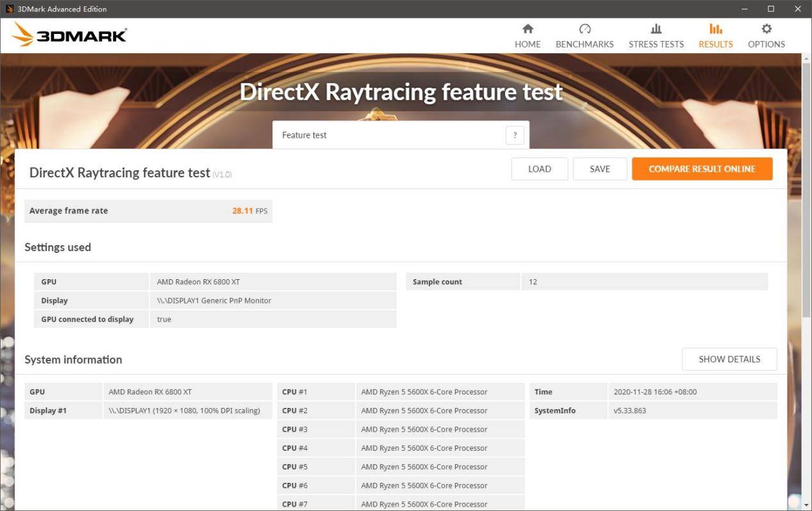The image size is (812, 511).
Task: Open Stress Tests via the bar-chart icon
Action: coord(656,29)
